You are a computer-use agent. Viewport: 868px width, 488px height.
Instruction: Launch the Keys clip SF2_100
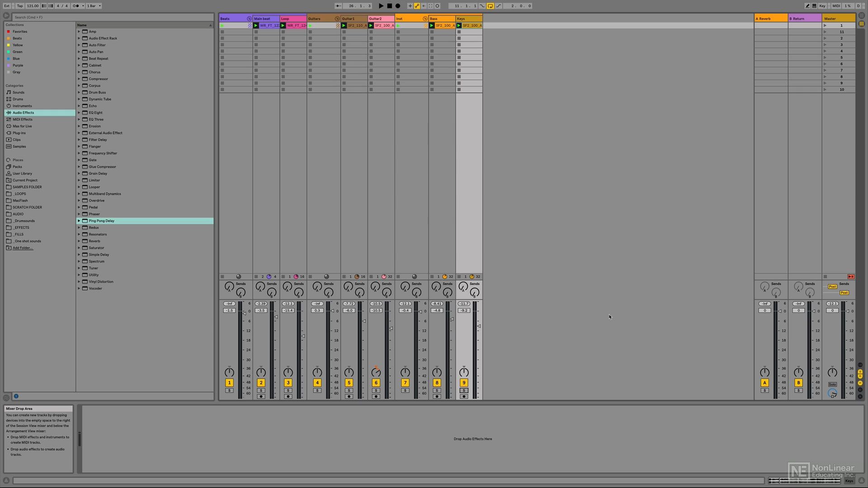point(459,25)
